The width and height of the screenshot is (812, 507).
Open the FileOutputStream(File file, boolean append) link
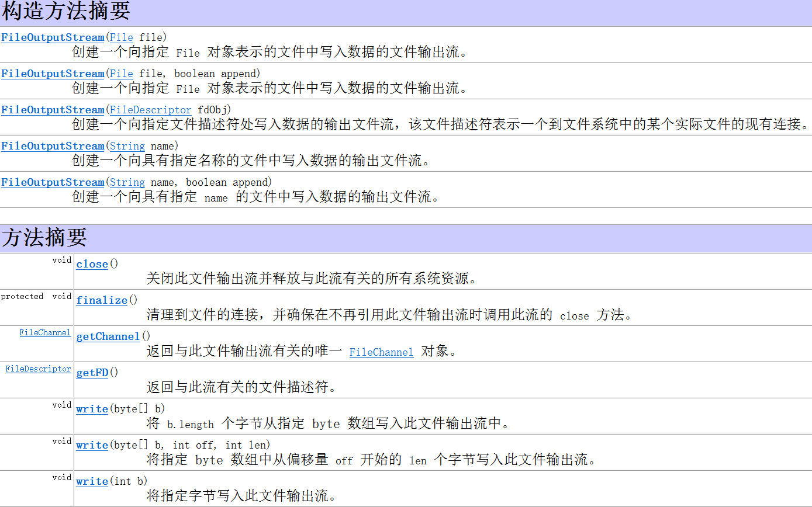(53, 74)
